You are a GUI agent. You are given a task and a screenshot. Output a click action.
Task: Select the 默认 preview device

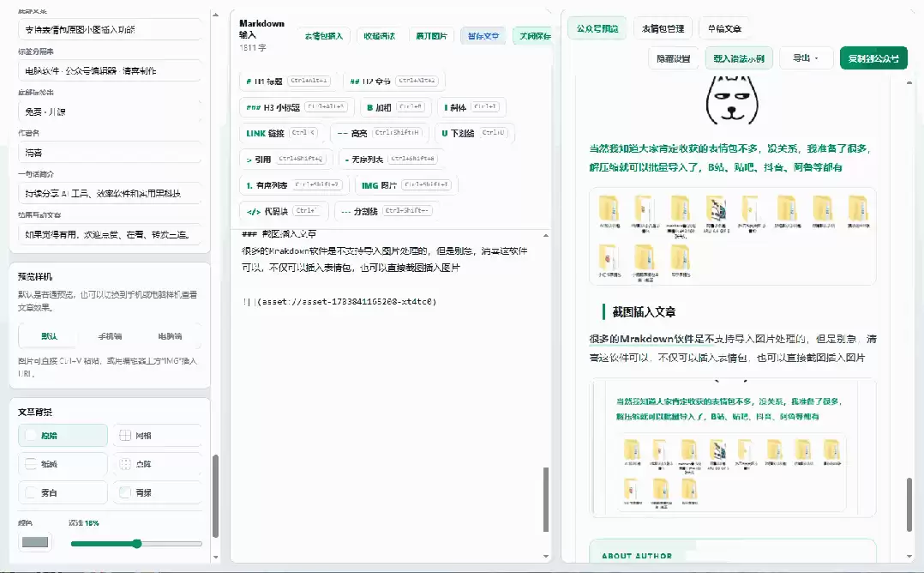(50, 336)
